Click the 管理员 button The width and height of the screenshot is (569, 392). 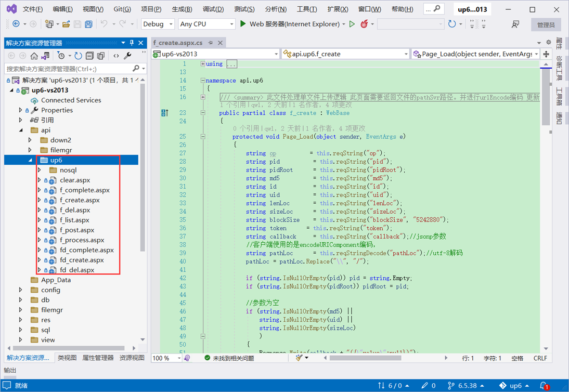coord(546,24)
